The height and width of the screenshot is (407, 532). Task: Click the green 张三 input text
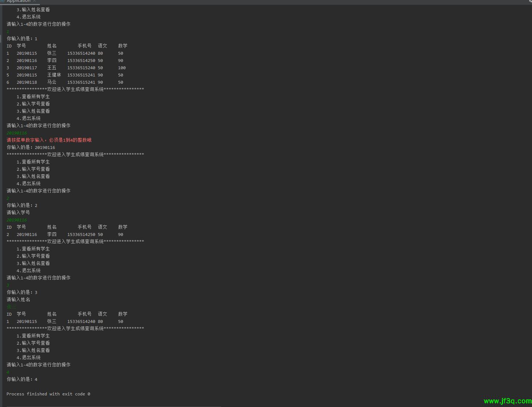coord(12,307)
